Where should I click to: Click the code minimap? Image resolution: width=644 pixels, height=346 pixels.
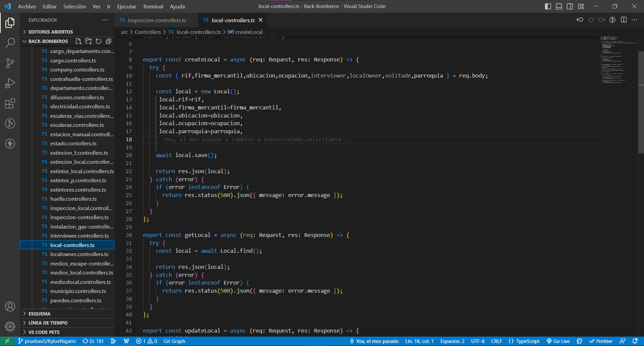(x=619, y=60)
